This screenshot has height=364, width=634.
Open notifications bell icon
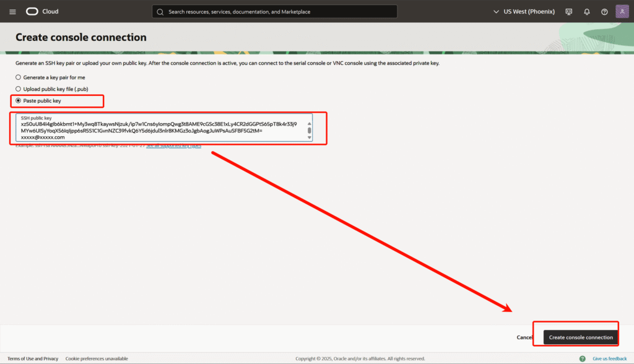point(587,12)
